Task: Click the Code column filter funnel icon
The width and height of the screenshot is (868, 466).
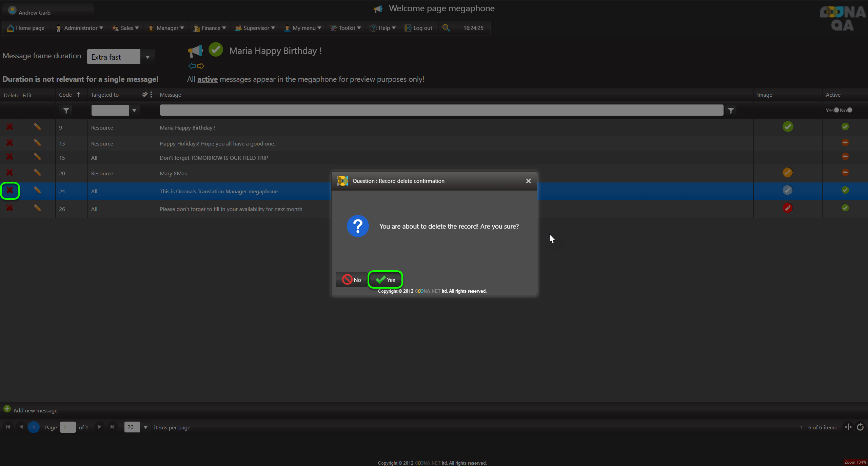Action: click(x=66, y=111)
